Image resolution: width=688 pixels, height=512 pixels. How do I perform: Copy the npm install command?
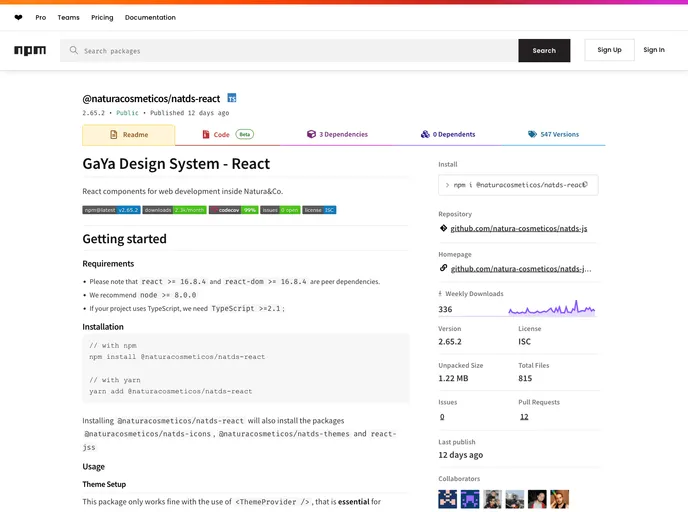pyautogui.click(x=590, y=185)
